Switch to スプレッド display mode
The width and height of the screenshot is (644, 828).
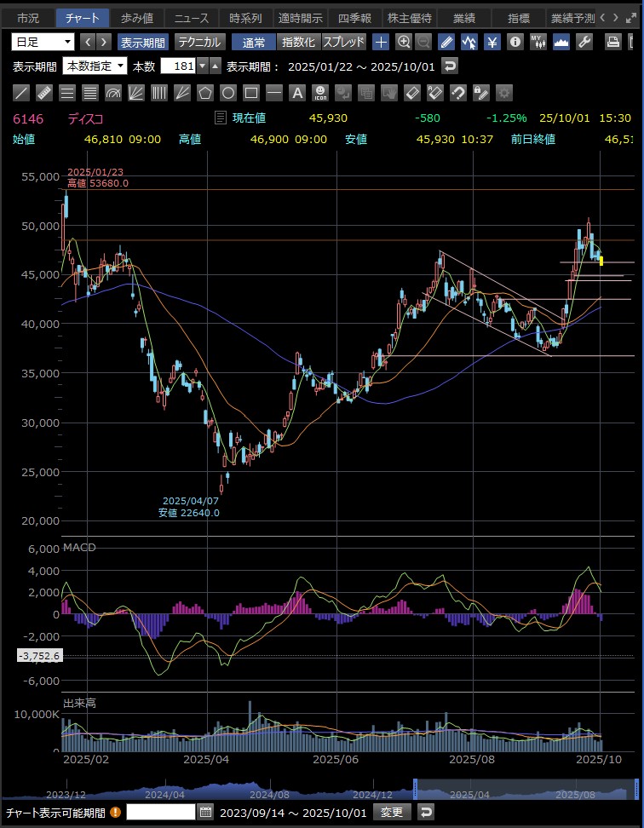(343, 42)
